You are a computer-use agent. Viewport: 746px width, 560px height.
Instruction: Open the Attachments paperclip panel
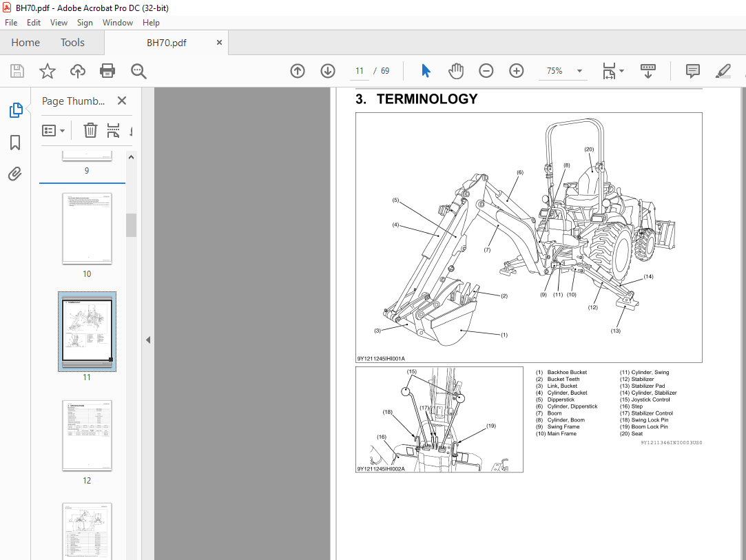pyautogui.click(x=15, y=174)
